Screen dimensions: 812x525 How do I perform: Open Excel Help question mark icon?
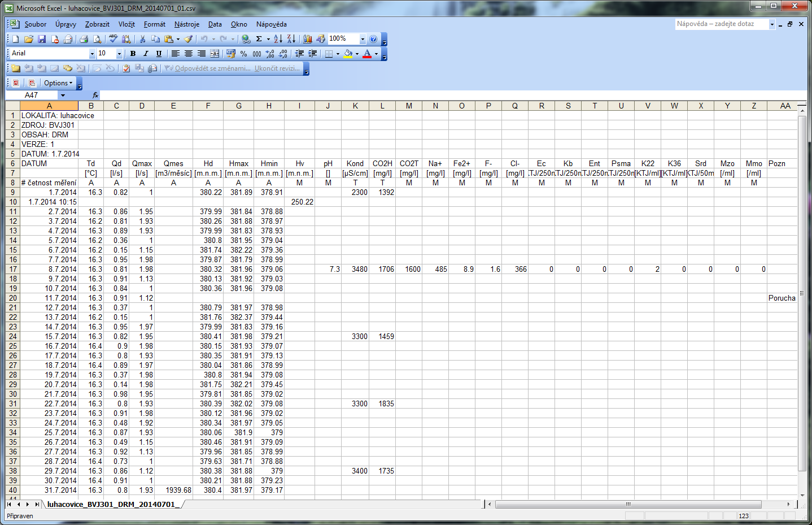[x=373, y=39]
